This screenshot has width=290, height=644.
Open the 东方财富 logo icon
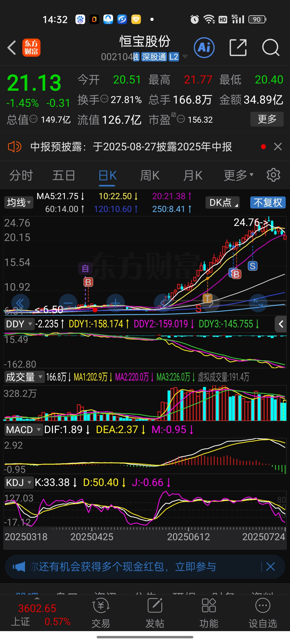[31, 48]
